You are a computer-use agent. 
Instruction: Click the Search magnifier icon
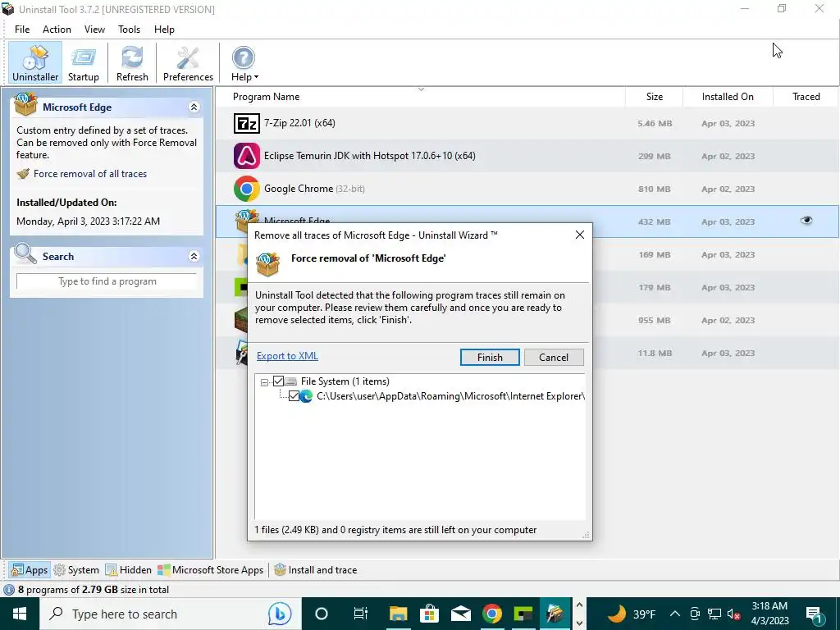click(x=25, y=254)
